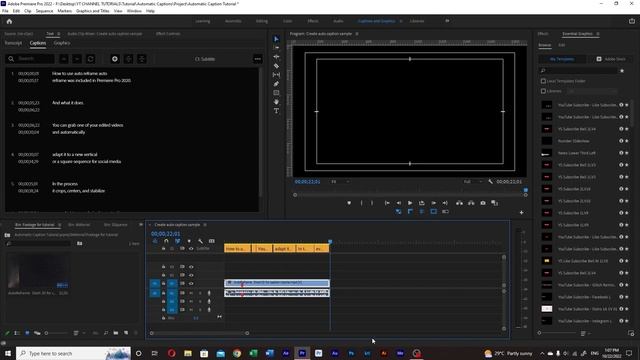Click the Extract button
640x360 pixels.
click(471, 203)
